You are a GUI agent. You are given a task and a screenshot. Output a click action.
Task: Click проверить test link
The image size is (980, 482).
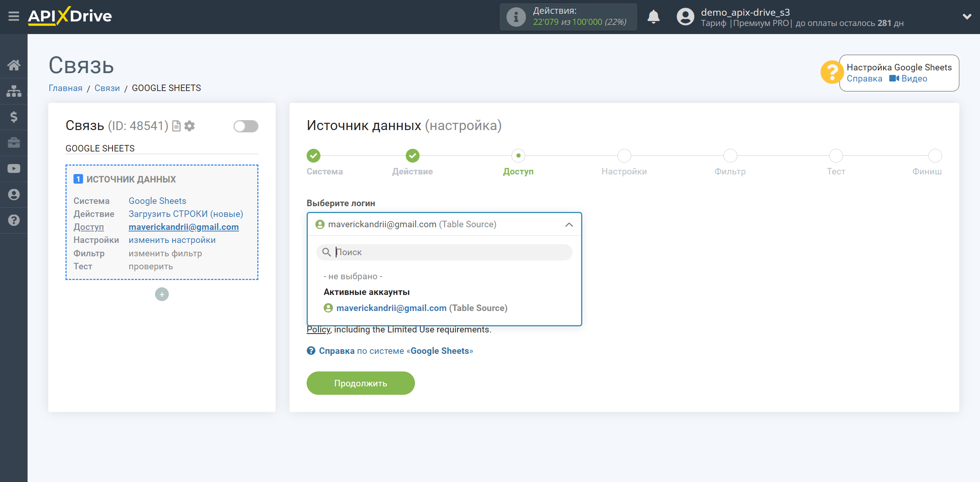(x=151, y=266)
